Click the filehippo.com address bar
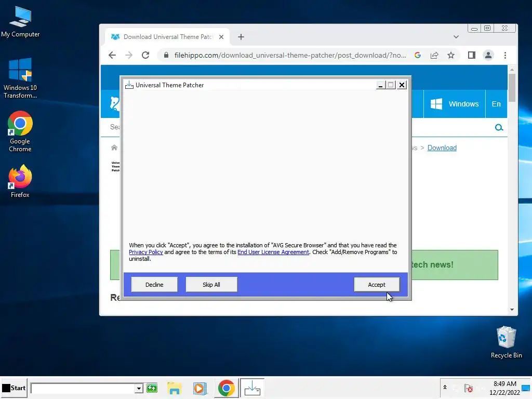 pyautogui.click(x=290, y=55)
